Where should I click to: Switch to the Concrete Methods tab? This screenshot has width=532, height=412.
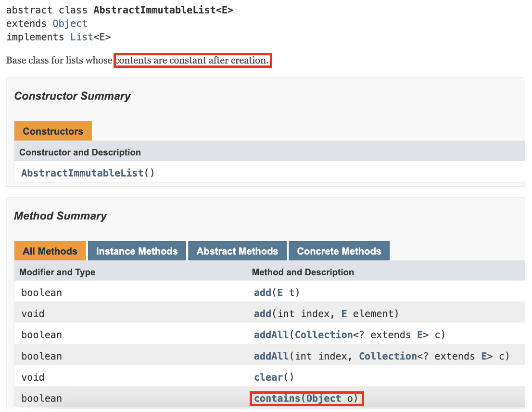point(339,251)
